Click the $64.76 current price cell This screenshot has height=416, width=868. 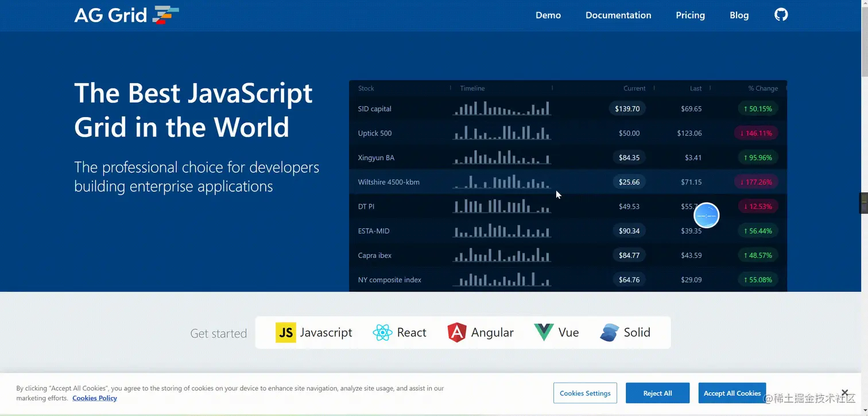(629, 279)
